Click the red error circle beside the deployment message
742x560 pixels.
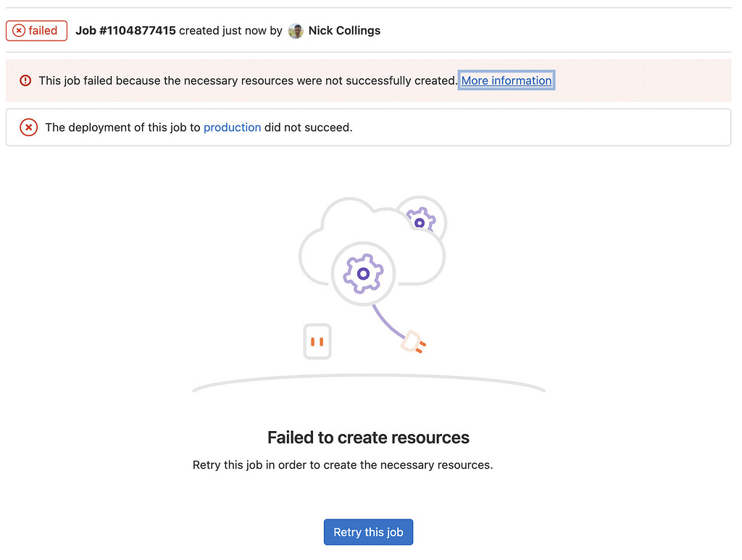tap(28, 127)
